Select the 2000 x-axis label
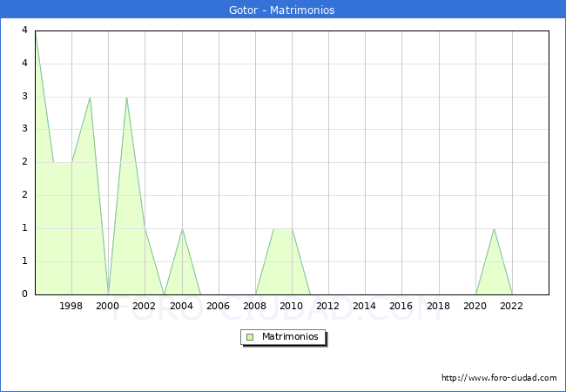566x392 pixels. (107, 306)
